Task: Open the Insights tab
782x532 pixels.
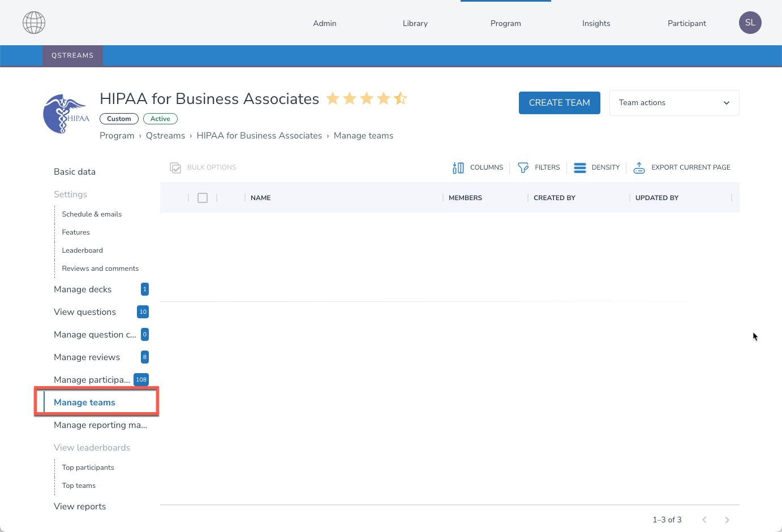Action: click(596, 23)
